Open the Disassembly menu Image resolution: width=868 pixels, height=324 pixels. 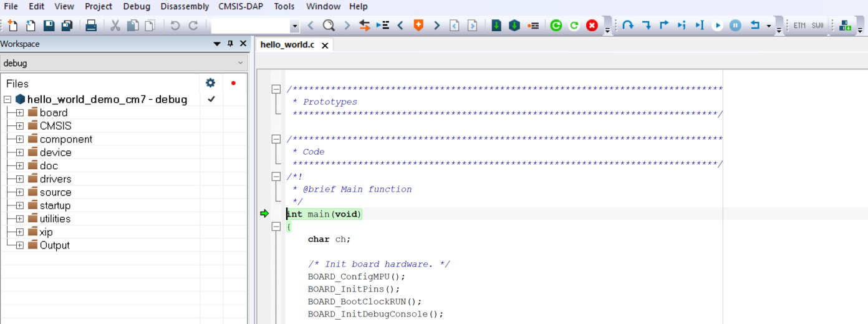click(x=185, y=6)
